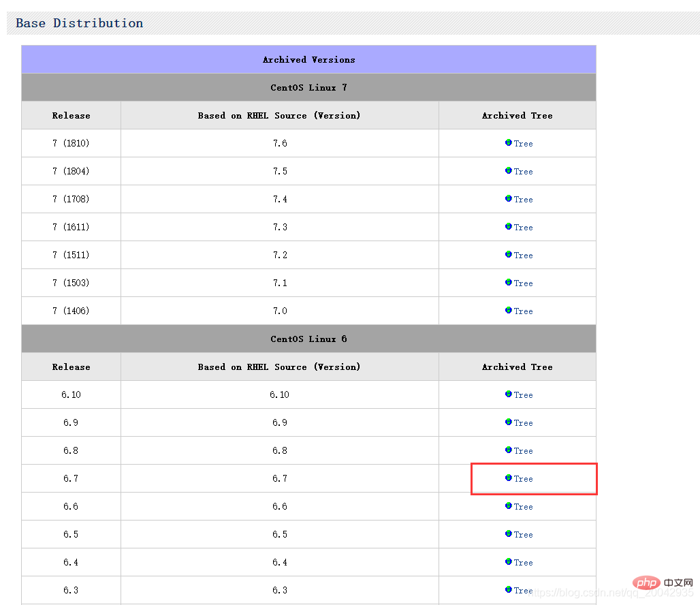The width and height of the screenshot is (700, 605).
Task: Select "6.9" in the RHEL Source column
Action: pyautogui.click(x=280, y=422)
